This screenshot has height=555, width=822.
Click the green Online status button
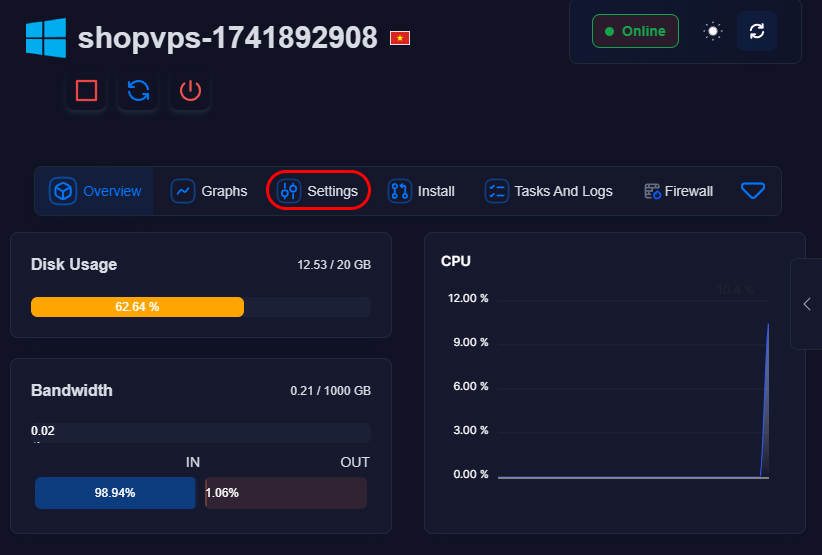pyautogui.click(x=635, y=31)
